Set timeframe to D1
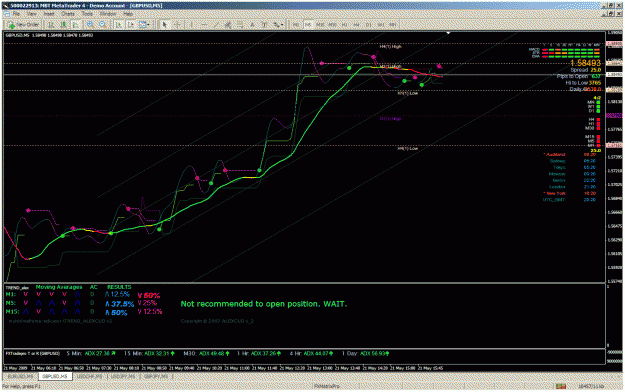625x392 pixels. [x=369, y=25]
